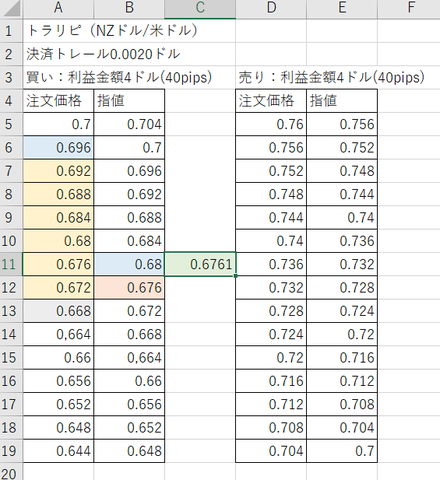Viewport: 440px width, 480px height.
Task: Select cell E5 with value 0.756
Action: click(342, 124)
